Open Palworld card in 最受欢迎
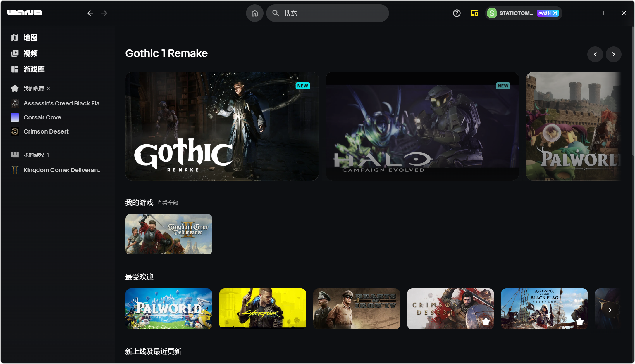The image size is (635, 364). pyautogui.click(x=169, y=308)
